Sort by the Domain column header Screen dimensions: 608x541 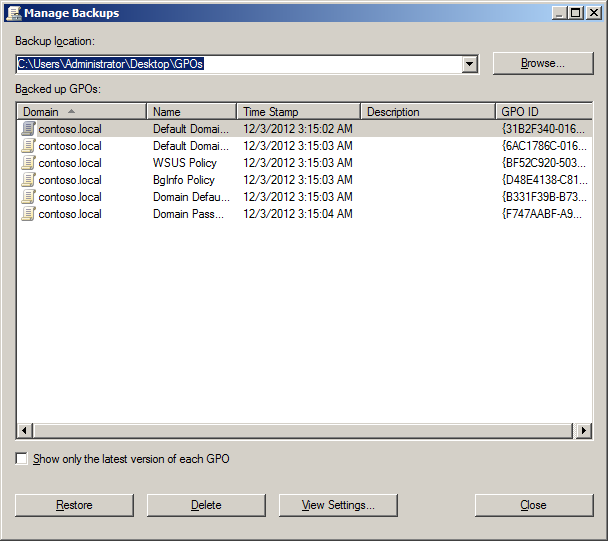(81, 112)
